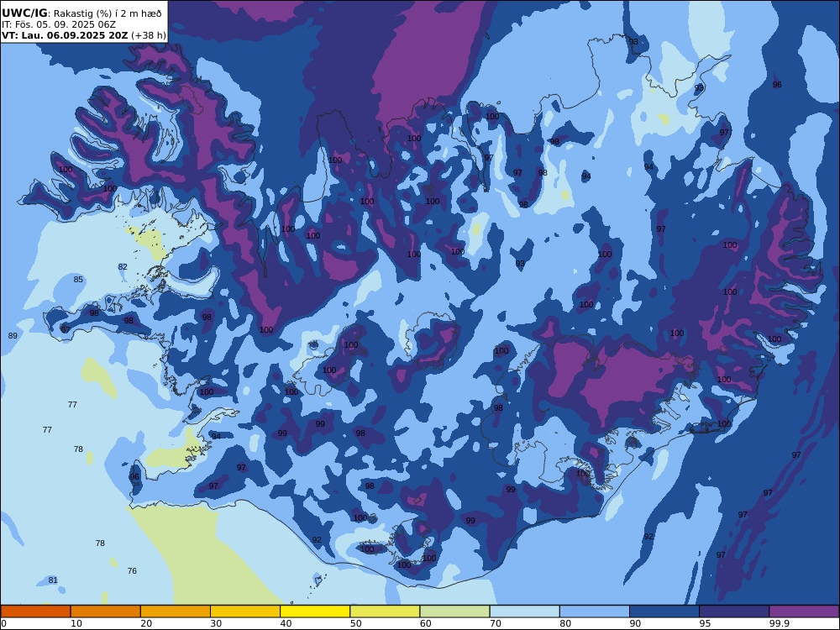Click the map humidity value "81"
Viewport: 840px width, 630px height.
(x=52, y=580)
